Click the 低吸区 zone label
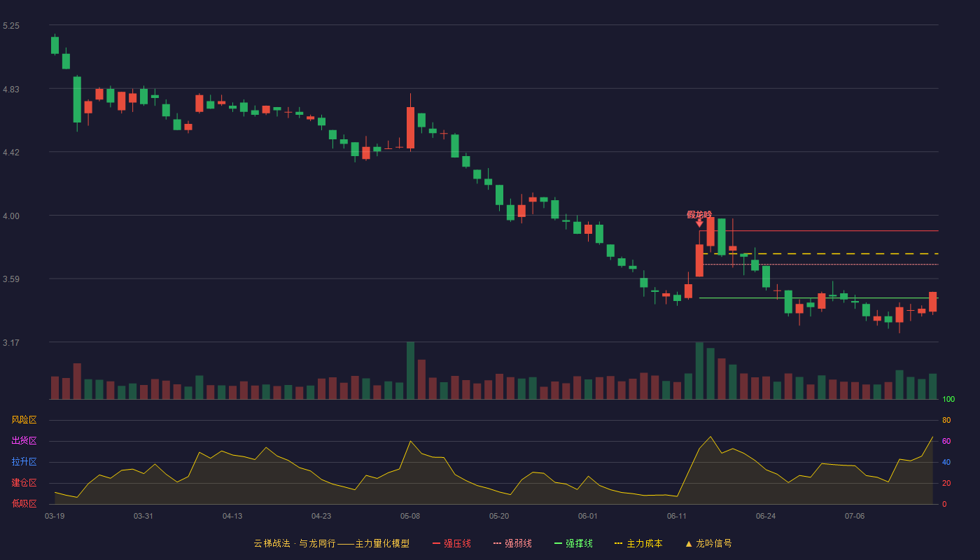The image size is (980, 560). click(x=24, y=503)
